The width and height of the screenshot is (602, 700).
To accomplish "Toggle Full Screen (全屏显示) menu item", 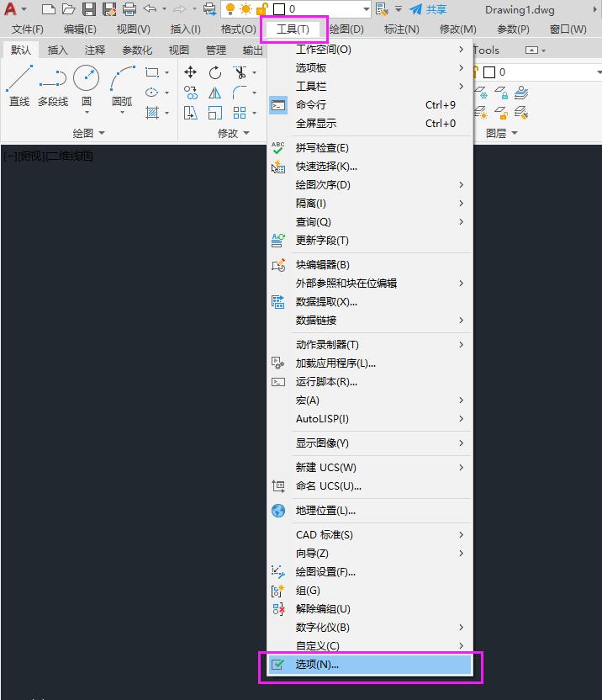I will [x=369, y=123].
